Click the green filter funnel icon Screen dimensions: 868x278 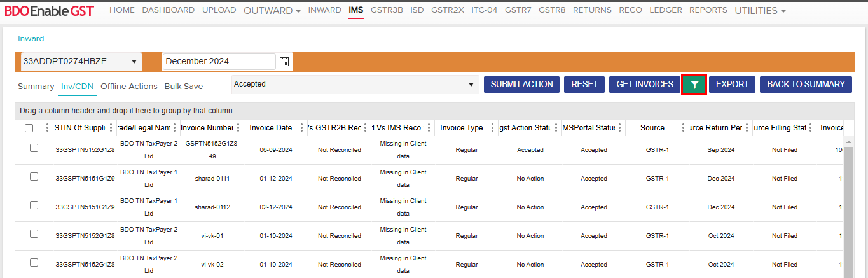click(x=694, y=85)
